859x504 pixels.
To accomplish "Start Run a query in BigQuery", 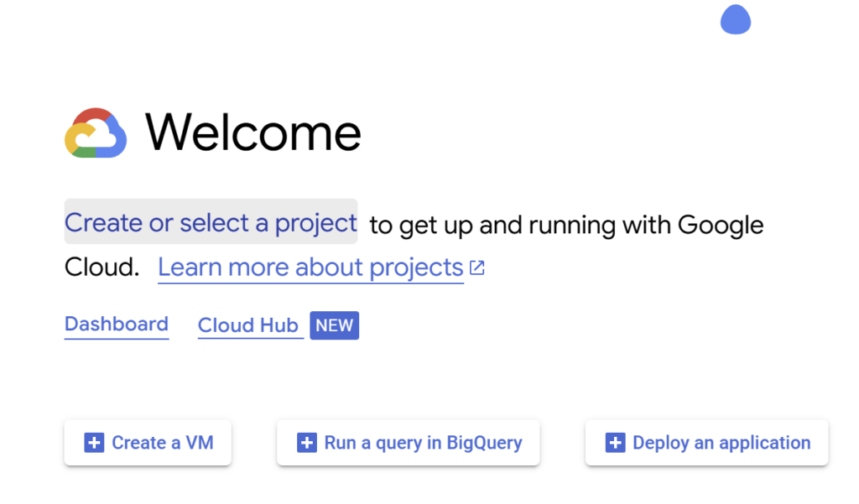I will (408, 442).
